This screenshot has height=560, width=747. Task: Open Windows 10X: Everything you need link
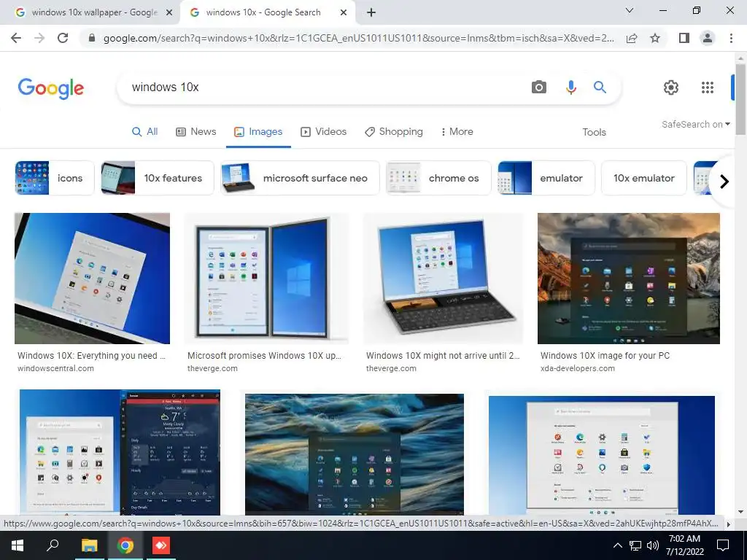(91, 356)
